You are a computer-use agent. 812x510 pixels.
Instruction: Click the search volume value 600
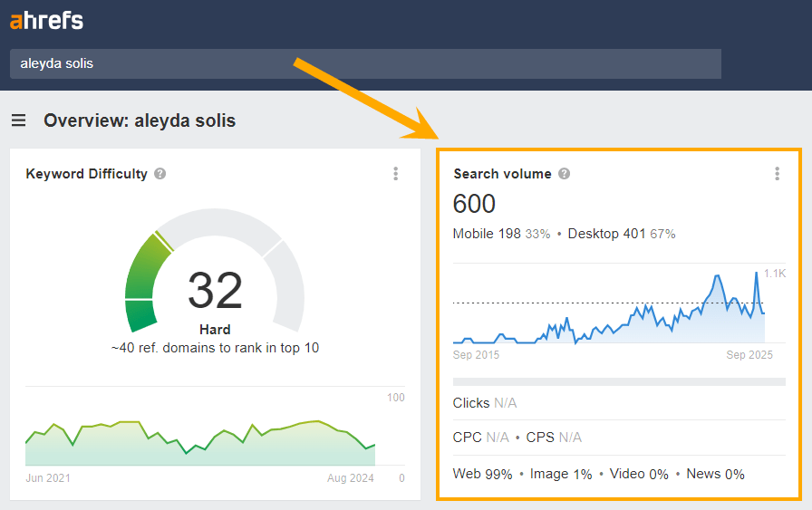click(x=474, y=204)
